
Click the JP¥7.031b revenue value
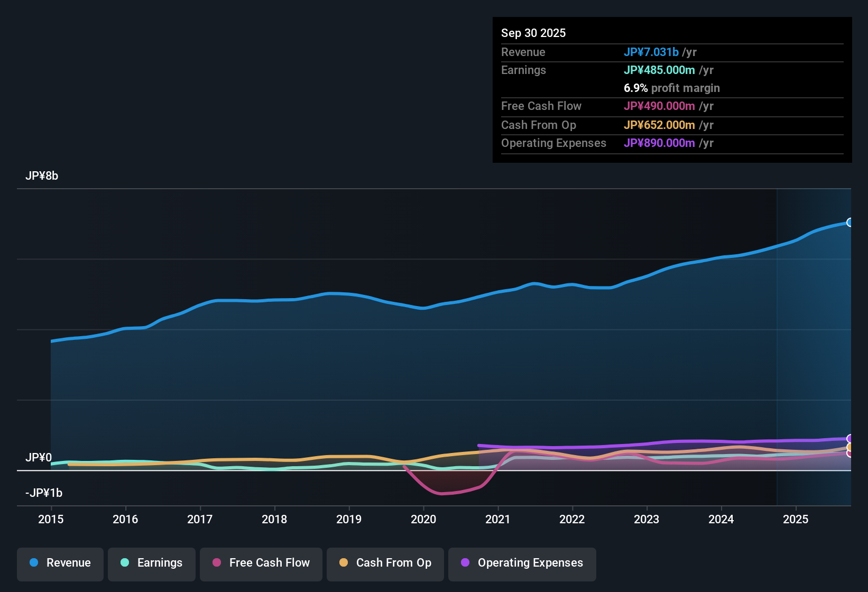(651, 52)
